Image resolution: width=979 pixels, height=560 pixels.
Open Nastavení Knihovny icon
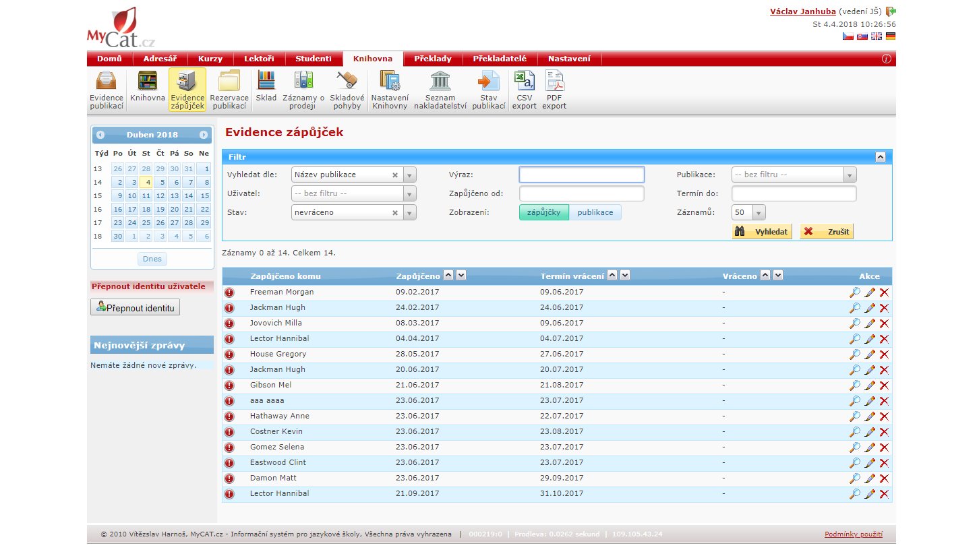[x=390, y=90]
